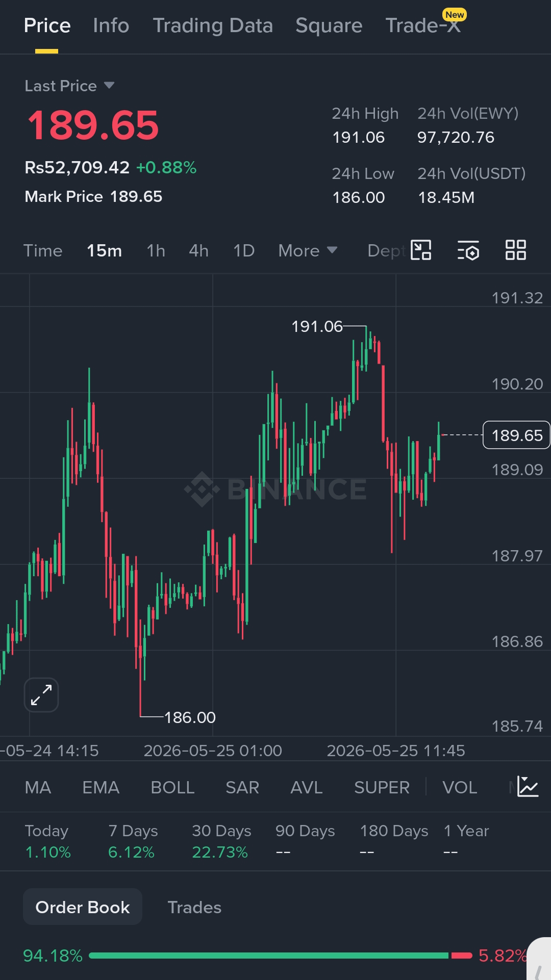Click the buy/sell ratio bar

click(281, 955)
